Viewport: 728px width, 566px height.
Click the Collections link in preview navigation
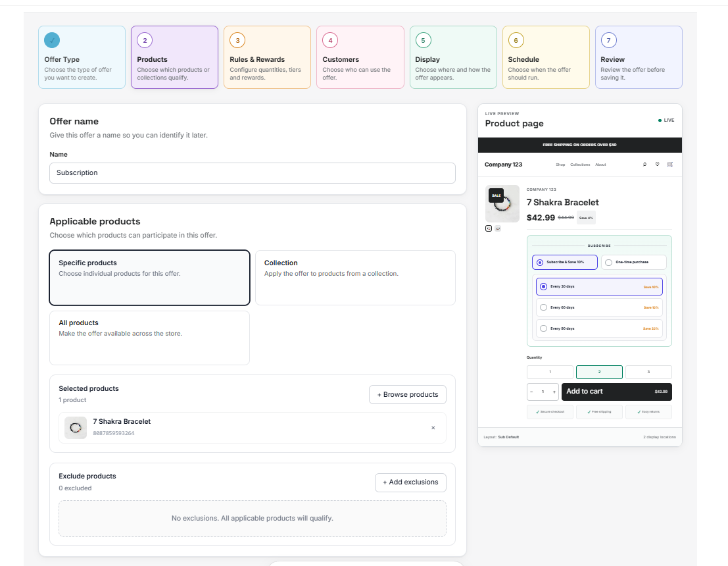coord(580,165)
